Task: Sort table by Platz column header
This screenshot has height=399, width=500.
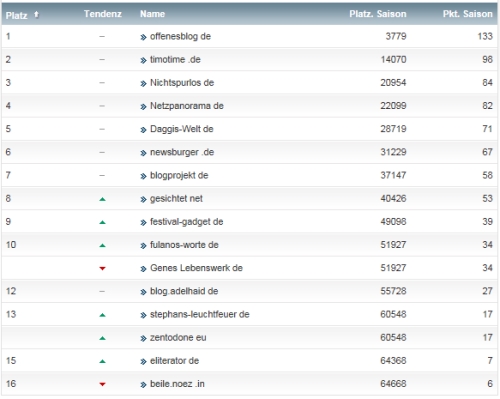Action: (17, 15)
